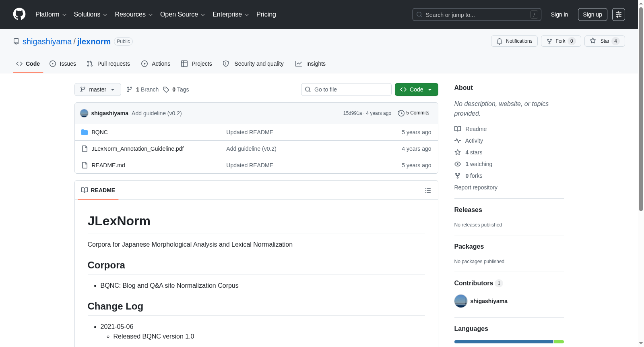
Task: Open the command palette icon button
Action: tap(619, 15)
